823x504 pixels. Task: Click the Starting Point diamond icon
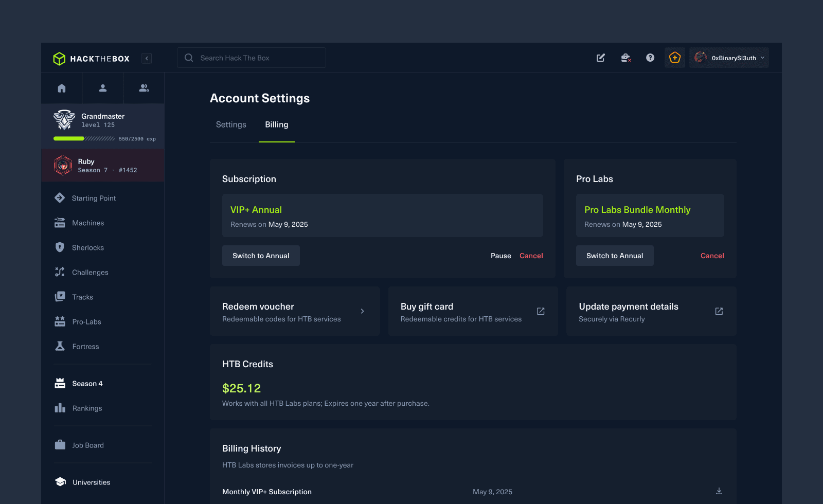tap(60, 198)
